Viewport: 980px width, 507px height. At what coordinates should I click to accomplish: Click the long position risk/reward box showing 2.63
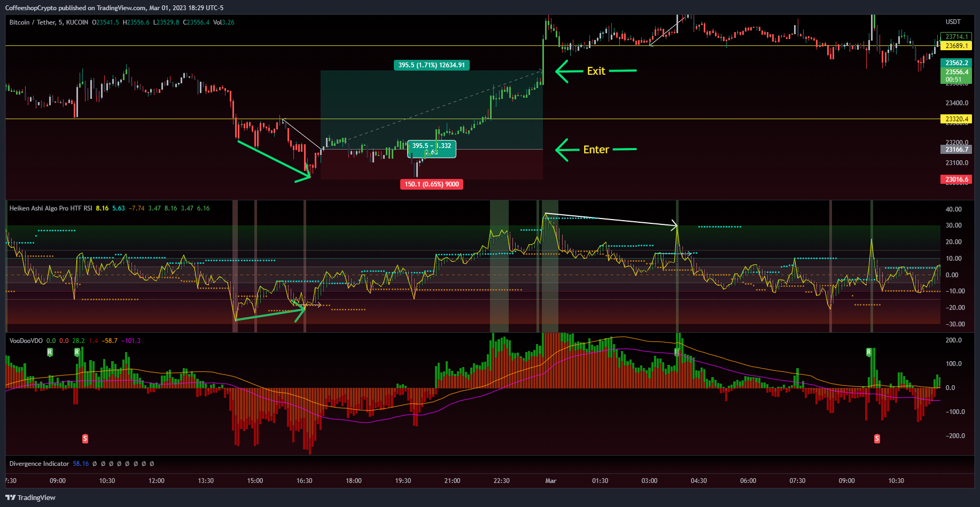[432, 149]
